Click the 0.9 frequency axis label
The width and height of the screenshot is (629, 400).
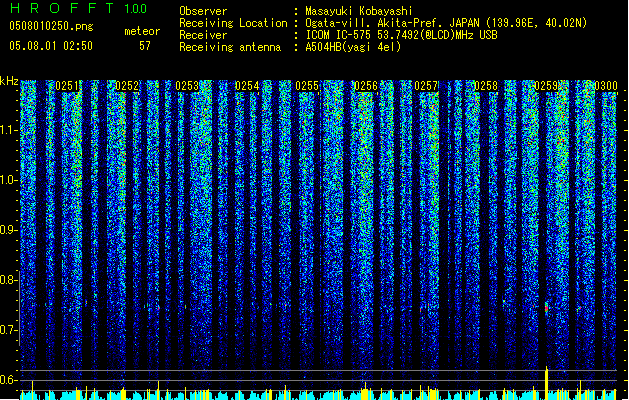[x=8, y=230]
